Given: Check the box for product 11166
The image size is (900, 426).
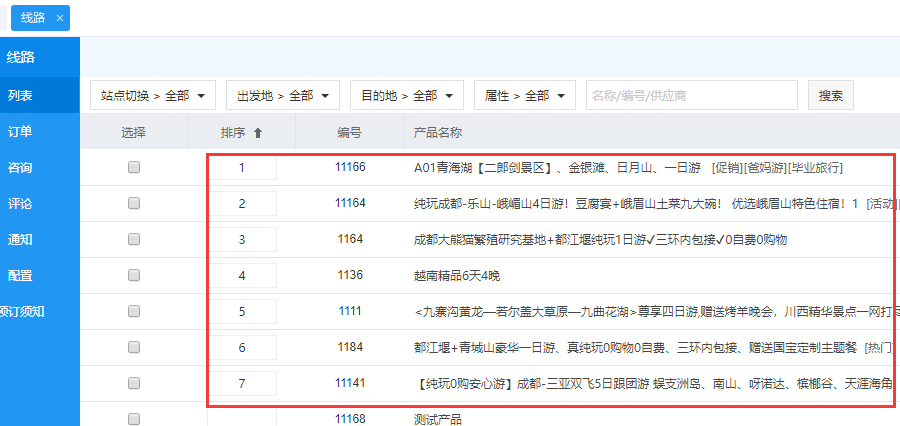Looking at the screenshot, I should [134, 168].
